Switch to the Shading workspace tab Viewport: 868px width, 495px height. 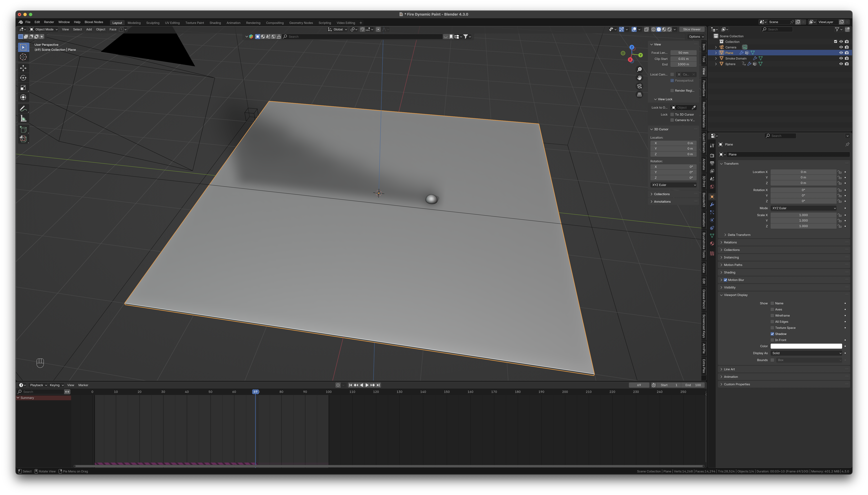(x=215, y=23)
